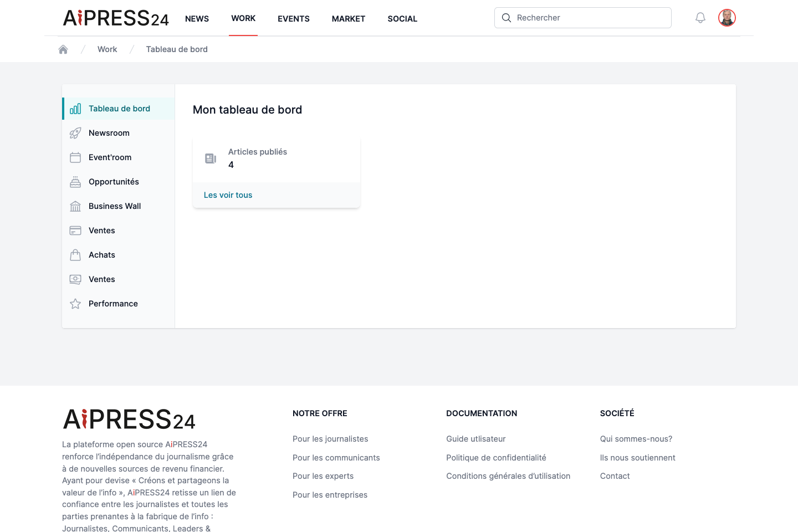
Task: Click the Newsroom rocket icon
Action: click(x=75, y=133)
